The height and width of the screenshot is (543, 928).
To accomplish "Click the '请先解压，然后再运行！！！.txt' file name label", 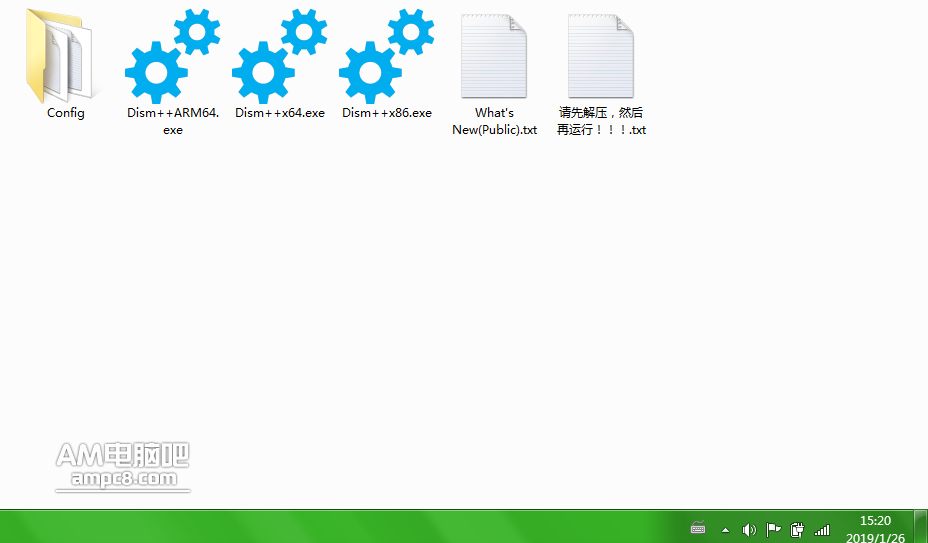I will point(601,121).
